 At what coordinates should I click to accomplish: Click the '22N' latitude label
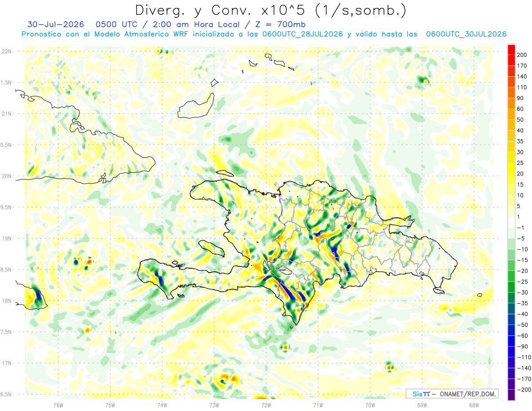[x=6, y=51]
